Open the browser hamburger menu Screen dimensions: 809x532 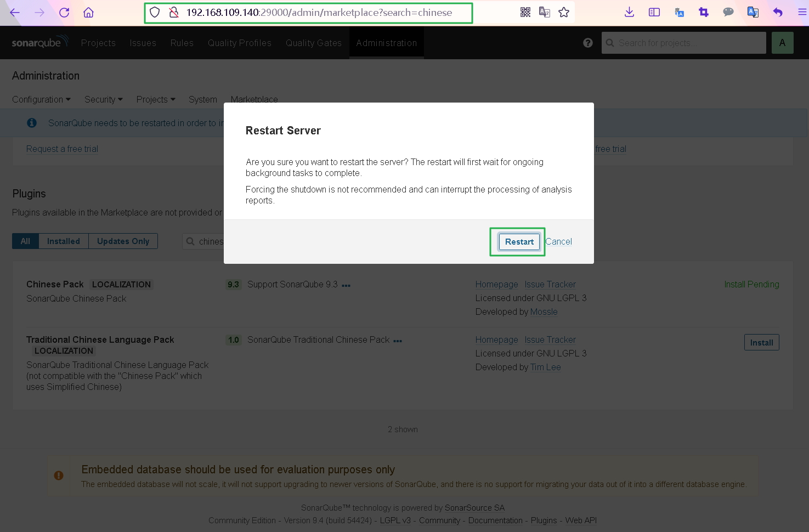[802, 12]
